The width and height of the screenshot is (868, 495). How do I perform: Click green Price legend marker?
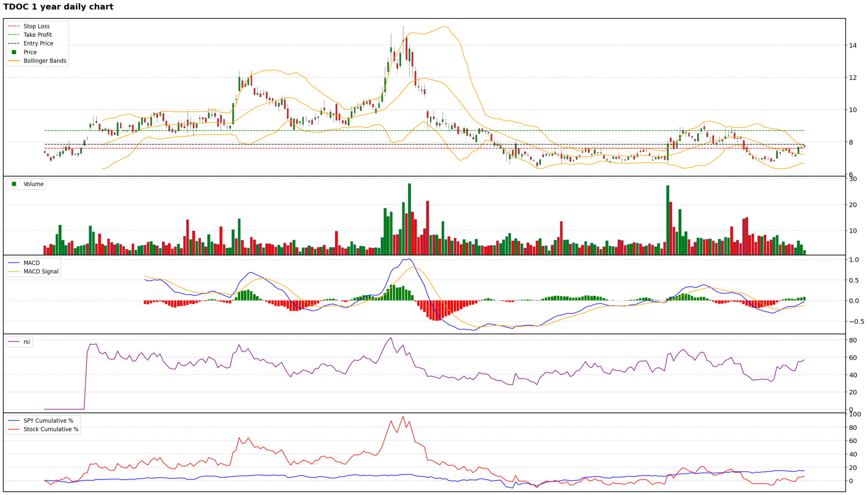pos(14,52)
